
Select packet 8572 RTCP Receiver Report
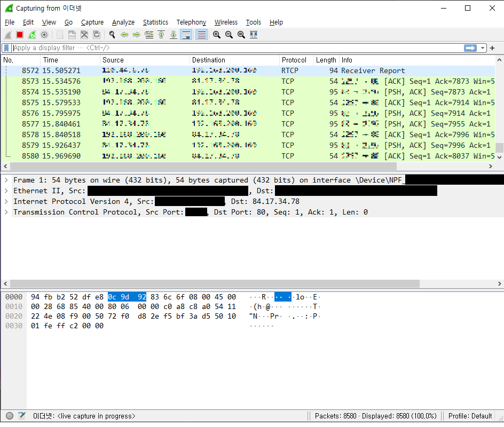248,70
